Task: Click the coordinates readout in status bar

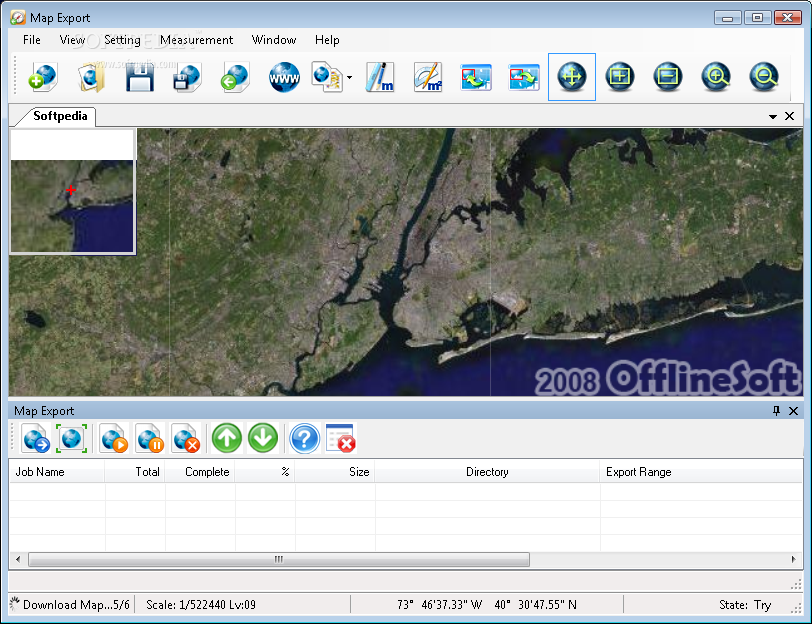Action: point(487,605)
